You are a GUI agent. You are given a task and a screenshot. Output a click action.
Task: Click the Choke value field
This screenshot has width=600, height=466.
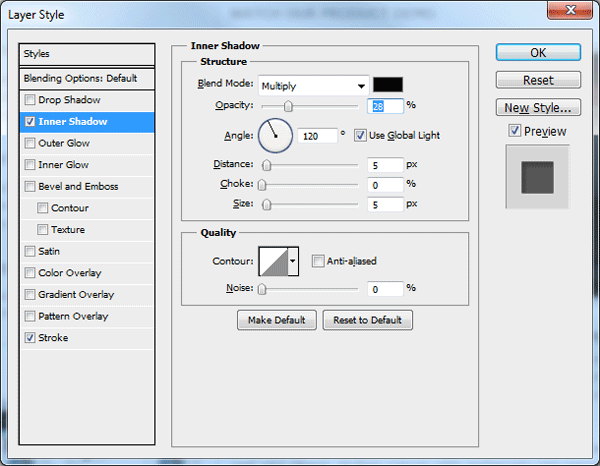385,185
